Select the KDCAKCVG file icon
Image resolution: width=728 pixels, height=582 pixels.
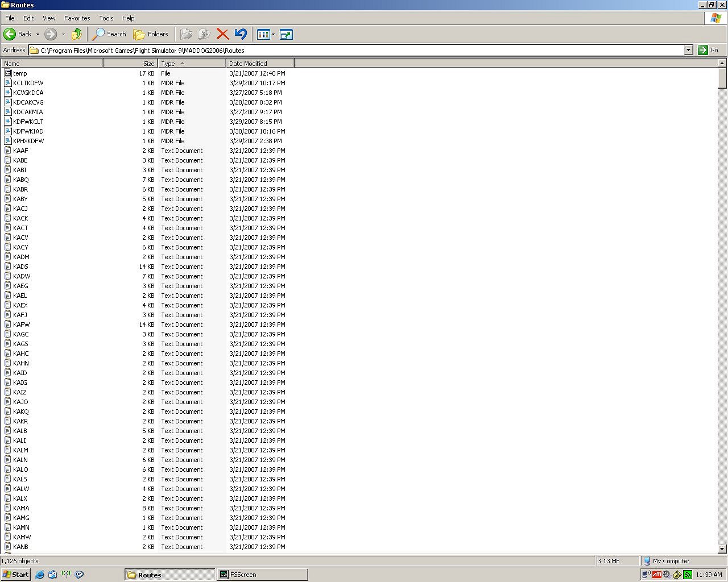8,102
